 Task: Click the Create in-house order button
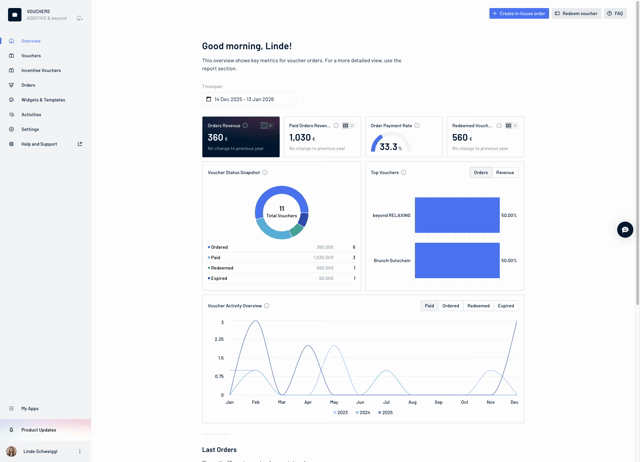pyautogui.click(x=518, y=14)
